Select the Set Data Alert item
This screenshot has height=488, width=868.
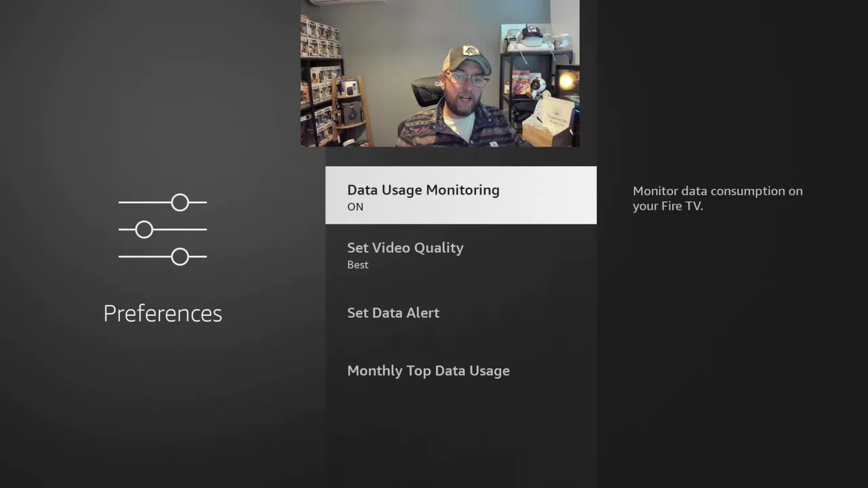click(x=461, y=312)
